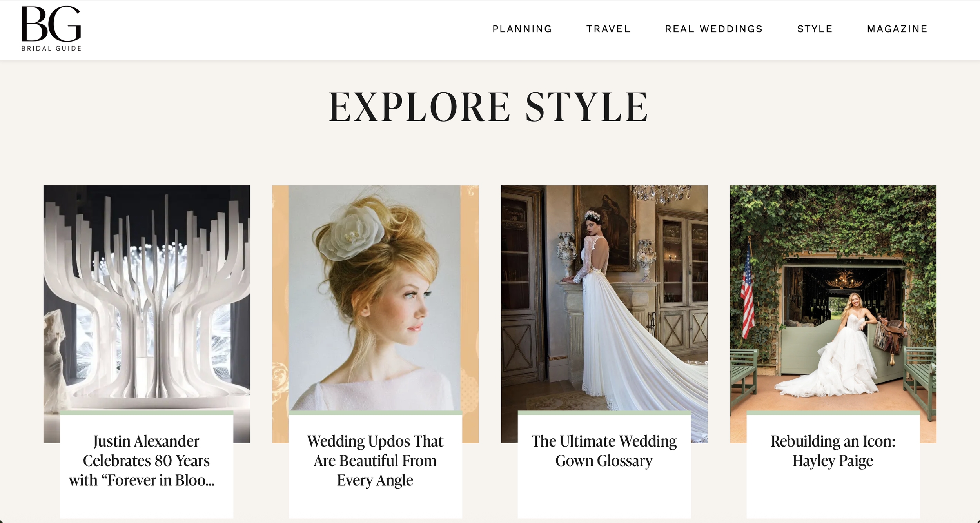
Task: Click the Explore Style heading
Action: point(488,107)
